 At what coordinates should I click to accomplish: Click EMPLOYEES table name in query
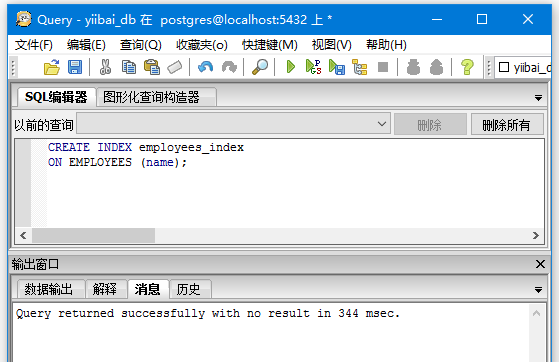100,162
